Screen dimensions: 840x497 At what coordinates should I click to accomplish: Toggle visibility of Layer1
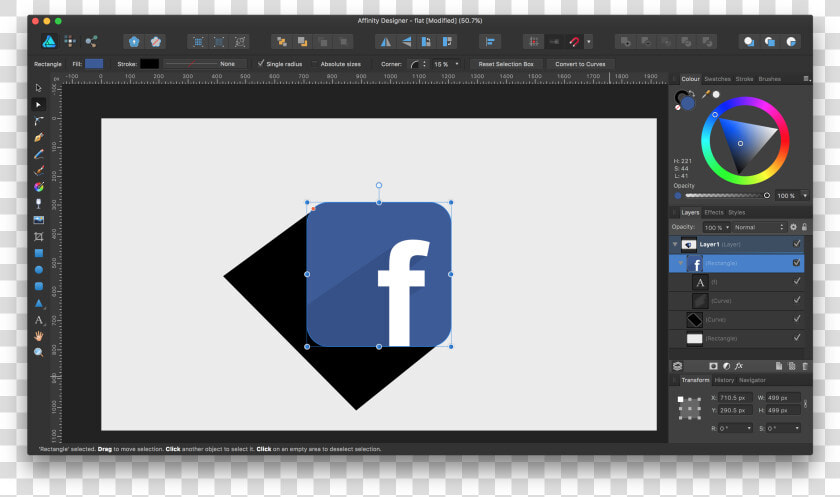797,244
